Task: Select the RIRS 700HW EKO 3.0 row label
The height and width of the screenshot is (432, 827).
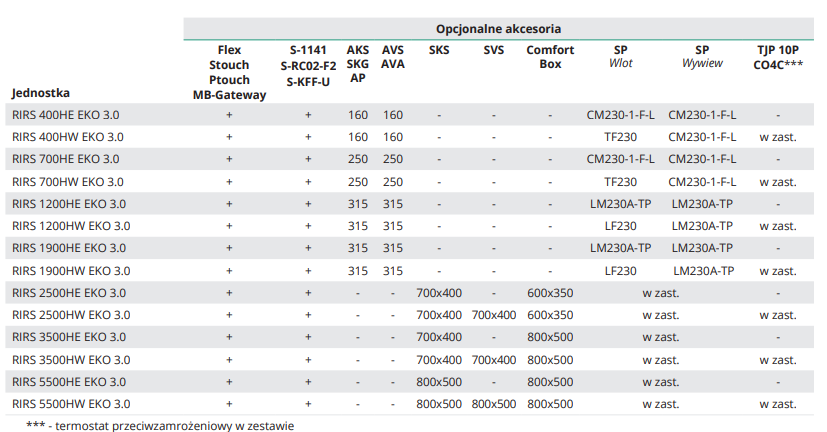Action: click(68, 182)
